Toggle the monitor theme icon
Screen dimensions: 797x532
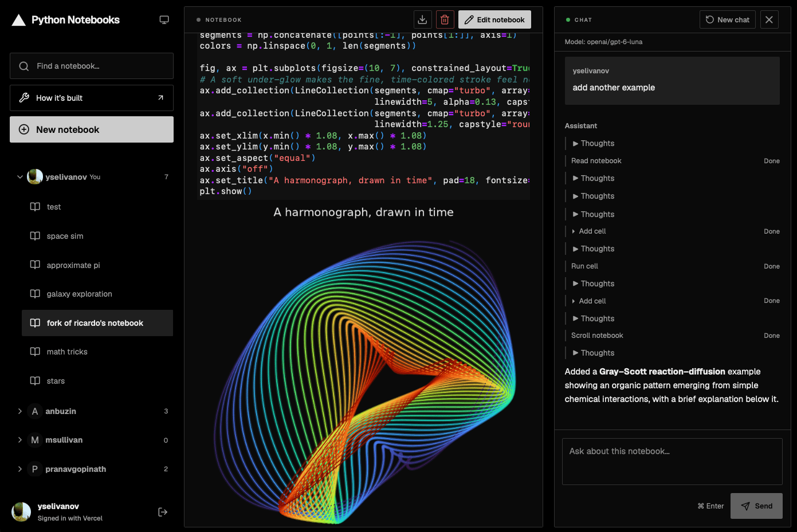[x=164, y=20]
